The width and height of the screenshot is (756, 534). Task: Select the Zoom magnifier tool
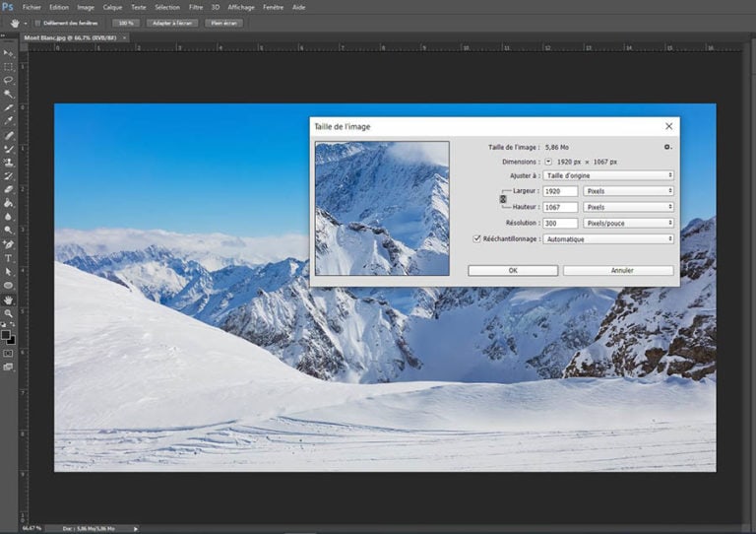8,313
